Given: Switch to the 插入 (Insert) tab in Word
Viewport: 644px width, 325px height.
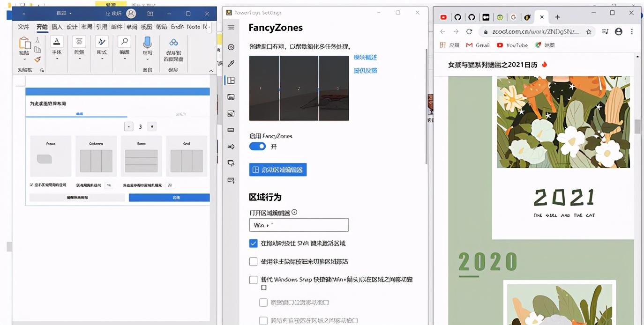Looking at the screenshot, I should pos(57,27).
